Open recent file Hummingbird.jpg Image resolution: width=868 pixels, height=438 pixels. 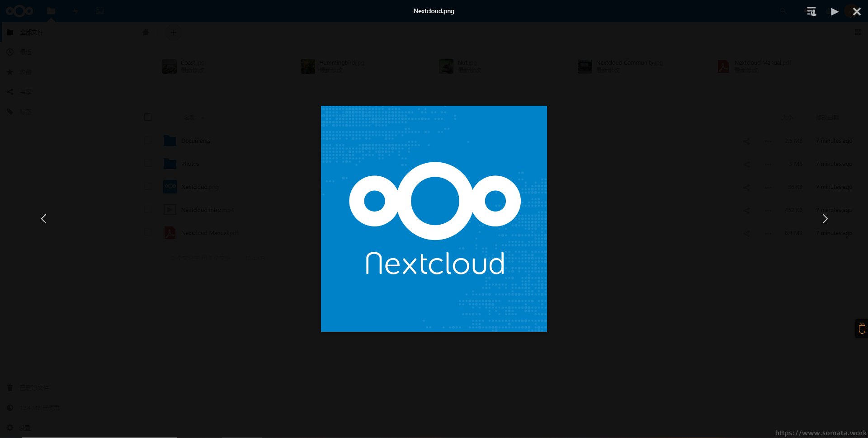pos(333,66)
